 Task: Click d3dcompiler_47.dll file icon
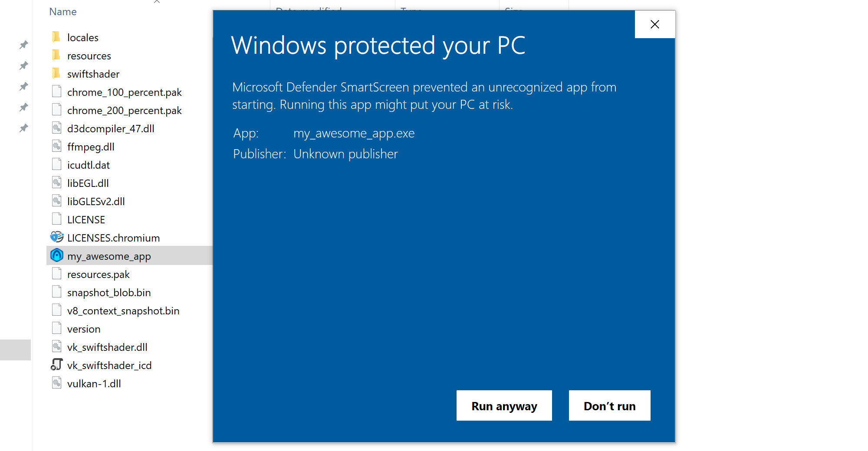pos(56,128)
